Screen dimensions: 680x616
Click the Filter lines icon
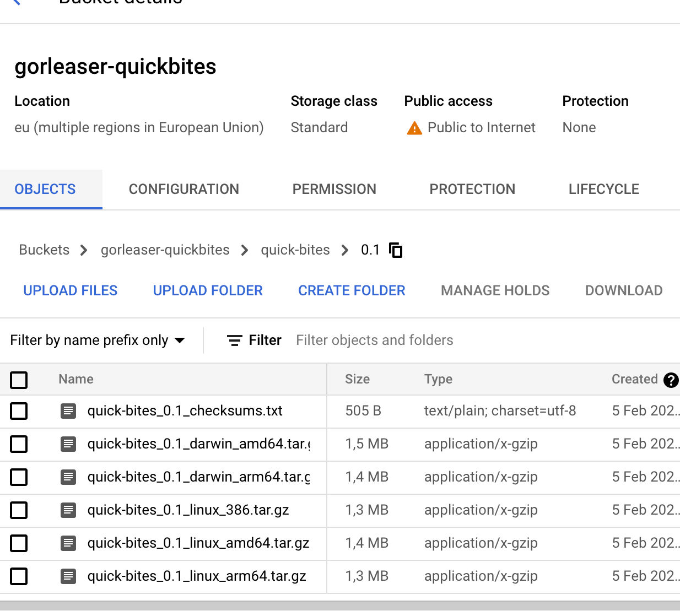coord(235,341)
